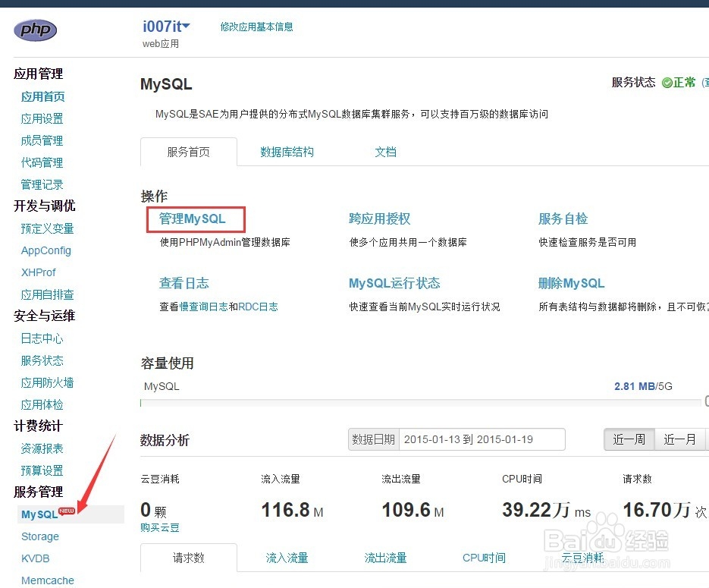Click 购买云豆 link
The width and height of the screenshot is (709, 588).
pyautogui.click(x=159, y=528)
